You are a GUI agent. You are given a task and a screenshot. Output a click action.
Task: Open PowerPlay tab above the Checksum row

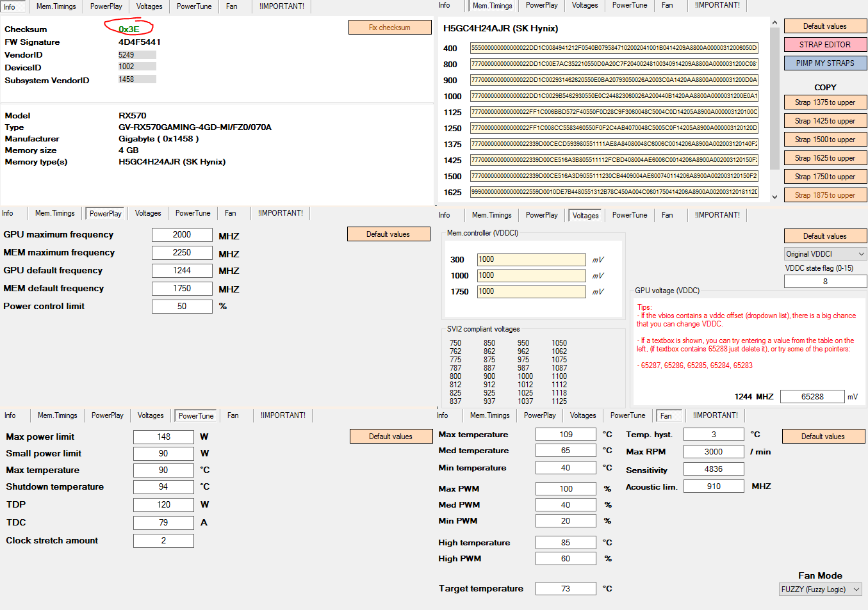pyautogui.click(x=106, y=6)
